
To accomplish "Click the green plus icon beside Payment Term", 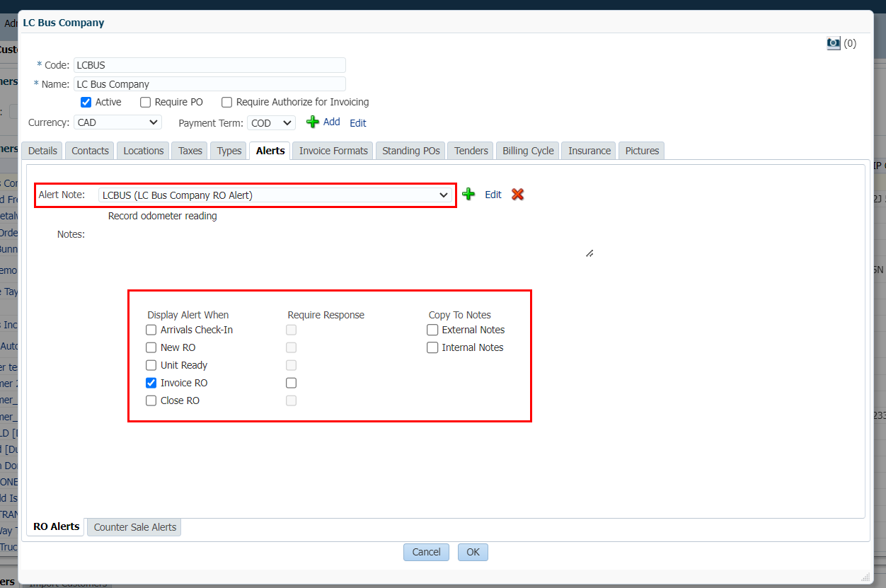I will pos(313,122).
